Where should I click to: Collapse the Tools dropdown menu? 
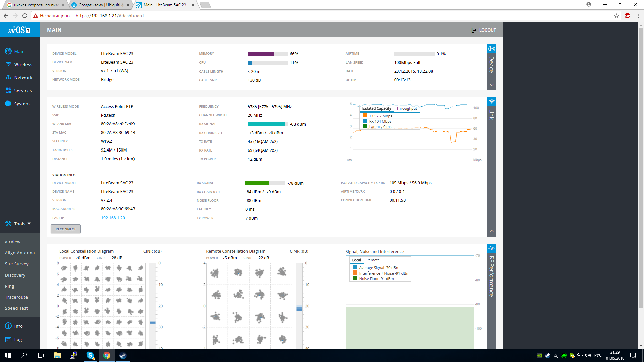pyautogui.click(x=18, y=224)
